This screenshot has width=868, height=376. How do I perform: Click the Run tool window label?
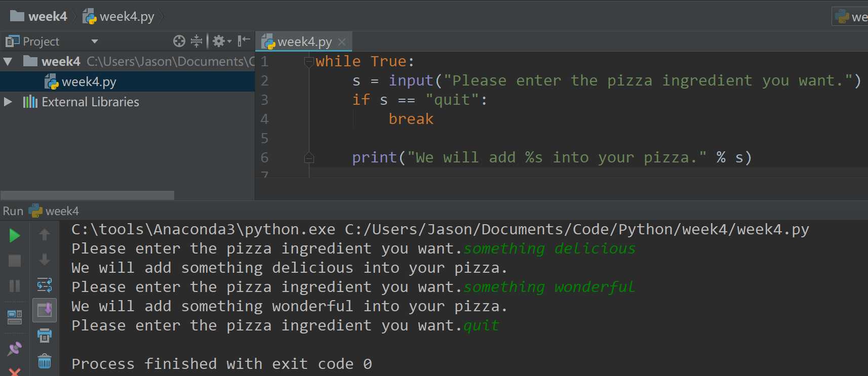tap(13, 211)
